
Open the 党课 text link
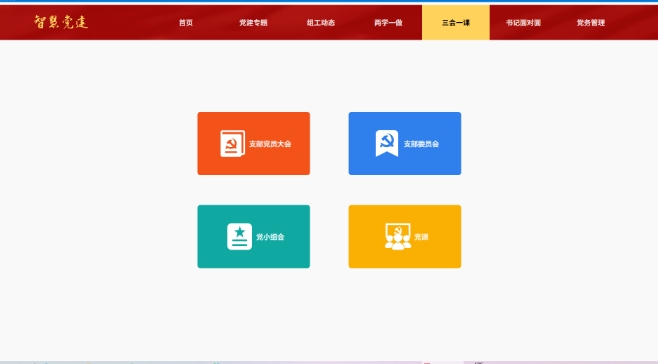421,237
